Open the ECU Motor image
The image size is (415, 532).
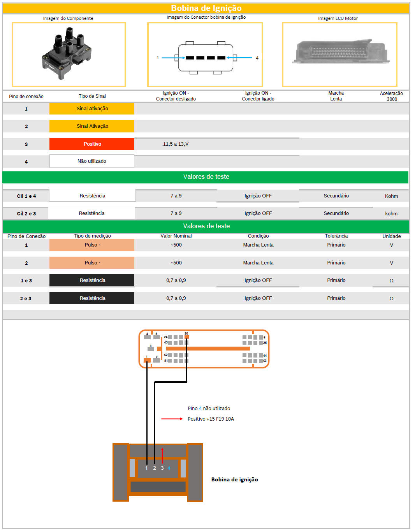click(x=339, y=54)
